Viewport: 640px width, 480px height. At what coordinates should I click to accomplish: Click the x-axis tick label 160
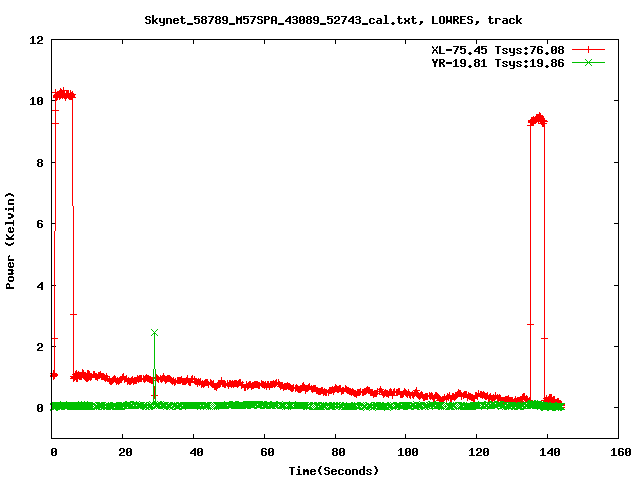pos(621,452)
